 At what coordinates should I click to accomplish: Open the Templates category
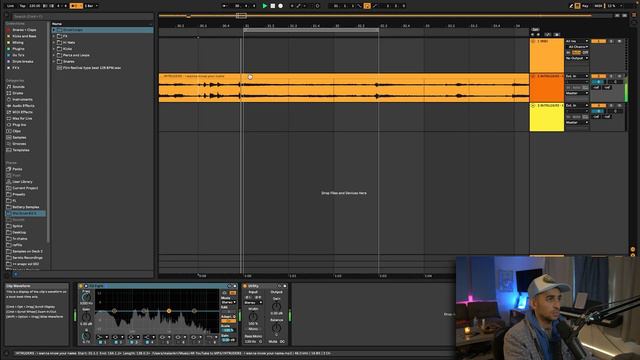(20, 150)
